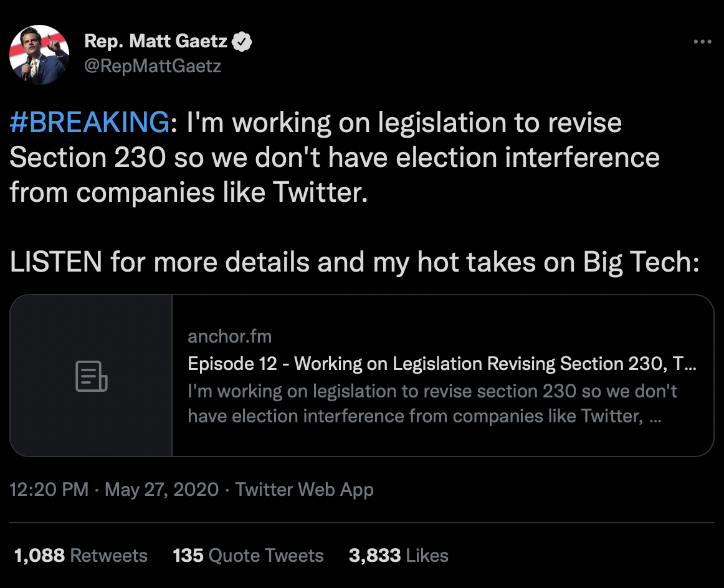View the 135 Quote Tweets list

click(248, 556)
